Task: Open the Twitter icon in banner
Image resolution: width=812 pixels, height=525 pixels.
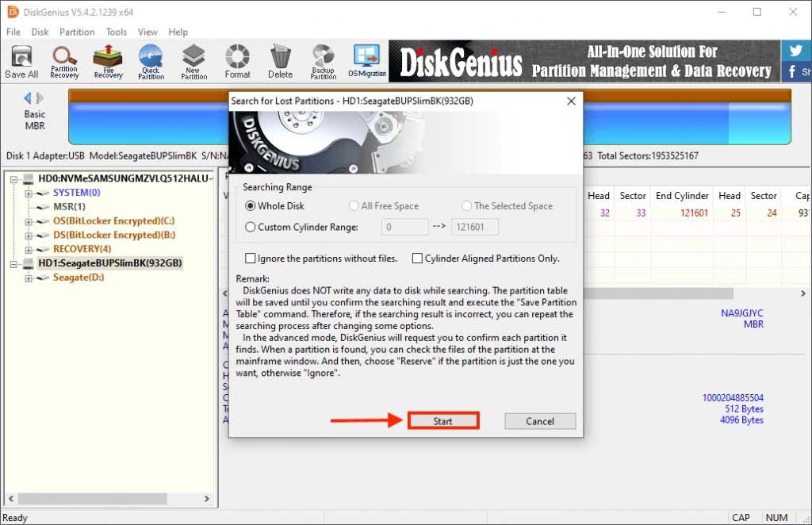Action: pos(796,50)
